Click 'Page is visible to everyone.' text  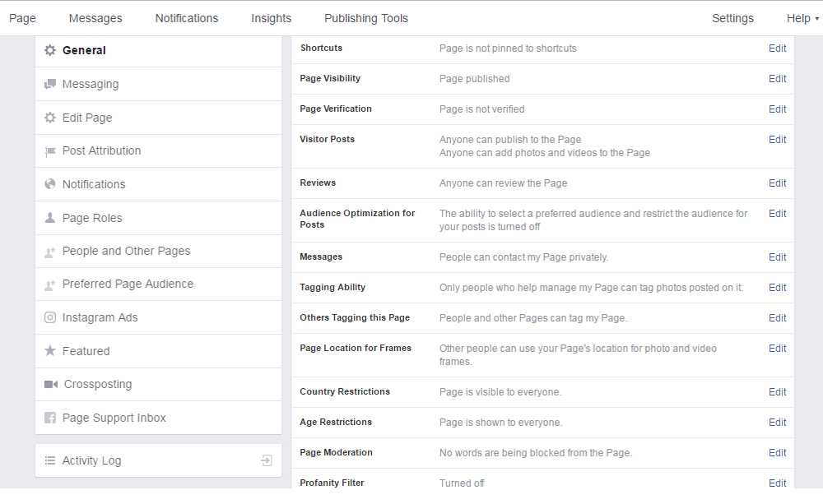tap(500, 391)
